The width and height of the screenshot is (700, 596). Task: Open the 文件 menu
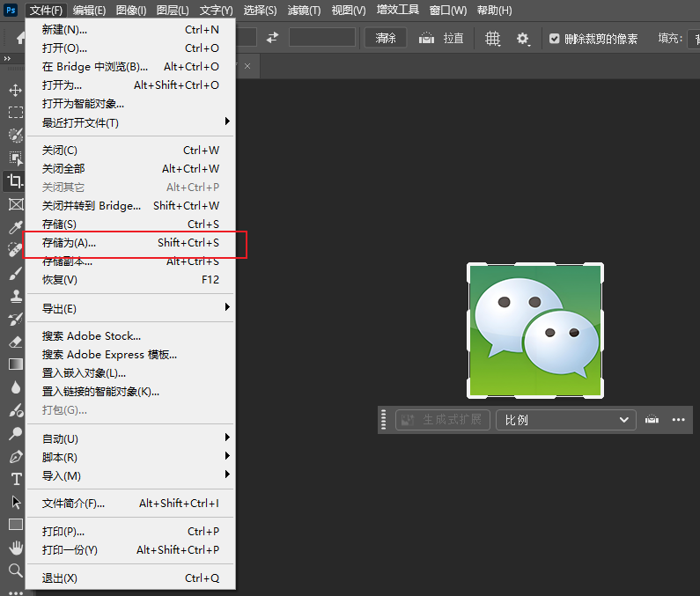pos(46,11)
